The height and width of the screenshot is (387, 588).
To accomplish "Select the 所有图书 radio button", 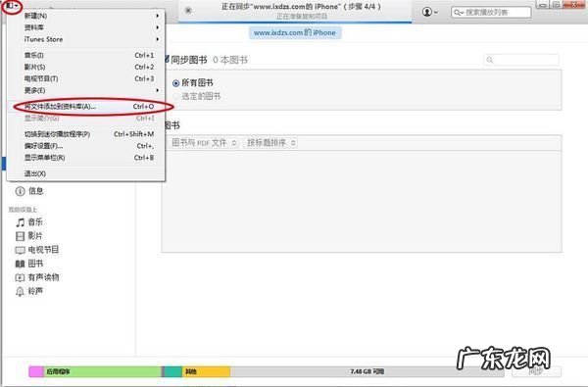I will [175, 83].
